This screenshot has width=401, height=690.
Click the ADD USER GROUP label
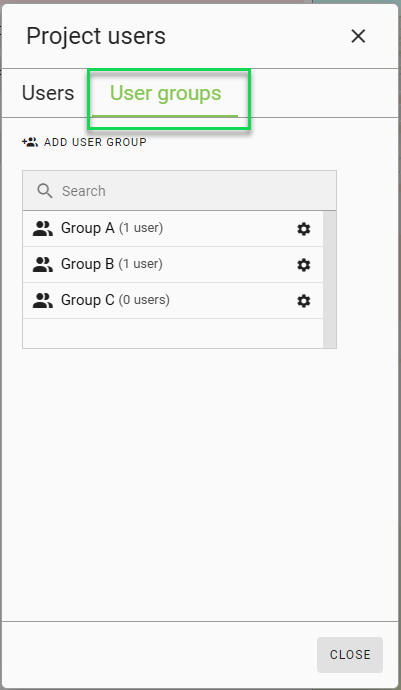(x=95, y=142)
